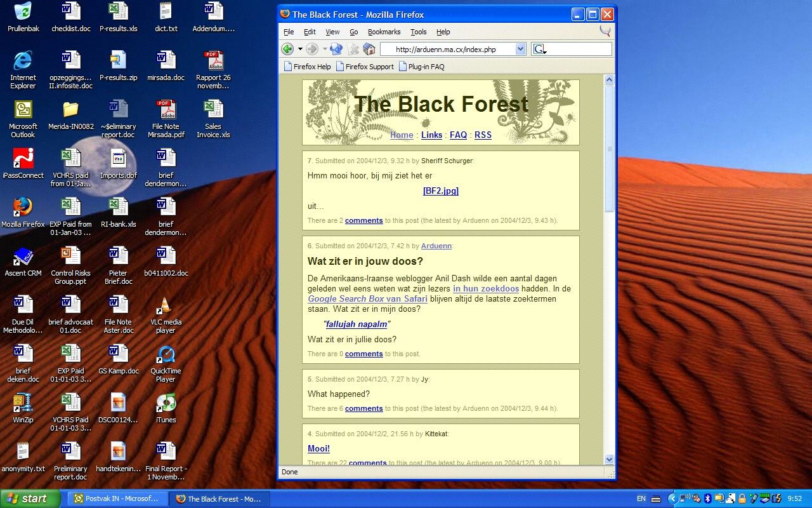Select the Merida-IN0082 folder icon
Viewport: 812px width, 508px height.
(70, 114)
